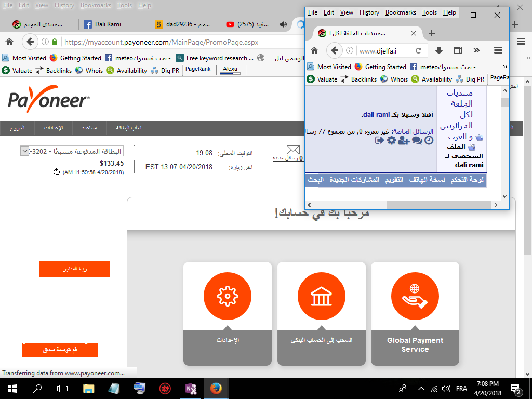The image size is (532, 399).
Task: Open لوحة التحكم in forum navbar
Action: coord(467,179)
